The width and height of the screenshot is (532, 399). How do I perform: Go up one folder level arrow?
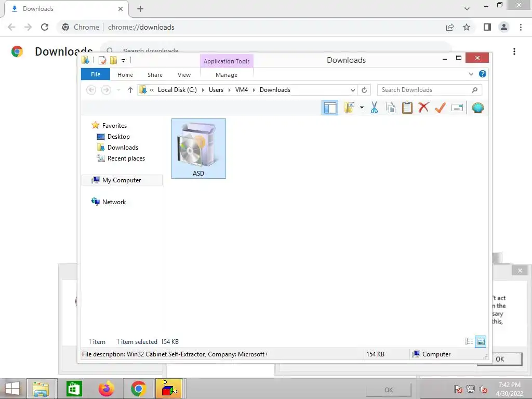point(130,90)
